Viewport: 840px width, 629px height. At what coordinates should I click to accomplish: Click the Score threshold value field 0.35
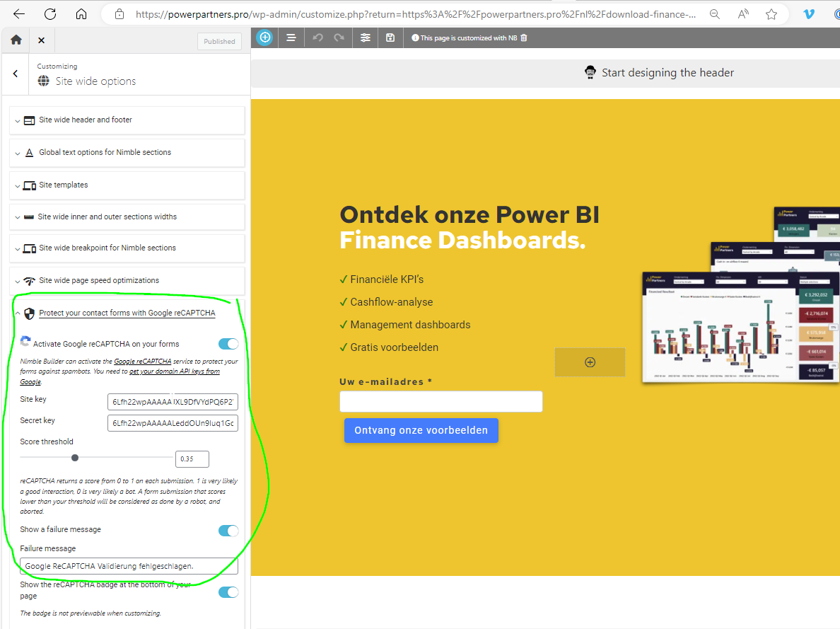(192, 459)
